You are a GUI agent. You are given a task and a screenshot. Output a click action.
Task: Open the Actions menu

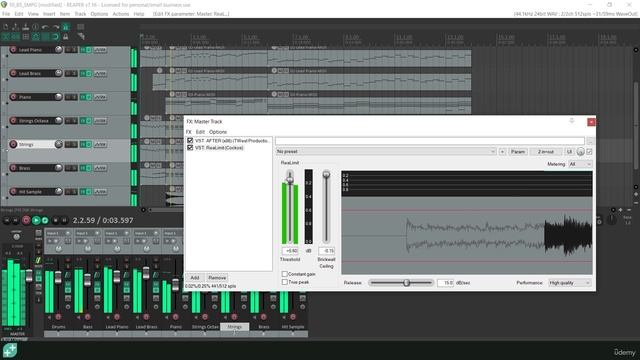[120, 14]
